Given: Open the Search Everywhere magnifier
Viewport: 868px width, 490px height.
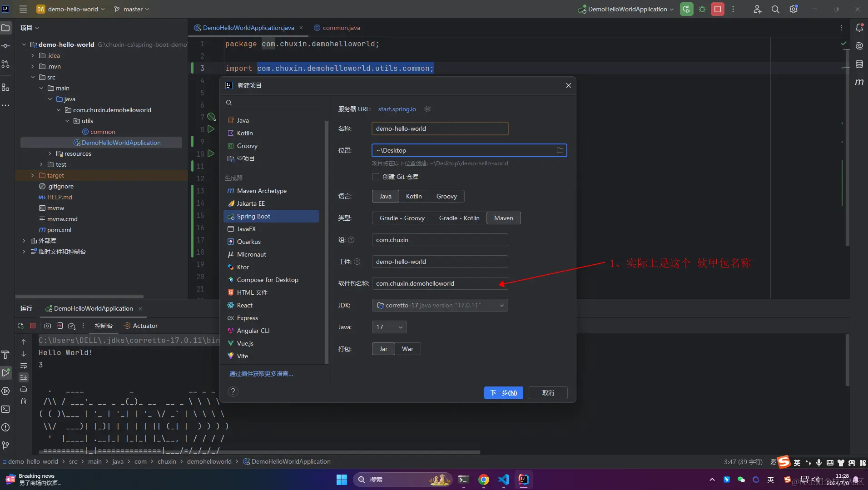Looking at the screenshot, I should pos(775,9).
